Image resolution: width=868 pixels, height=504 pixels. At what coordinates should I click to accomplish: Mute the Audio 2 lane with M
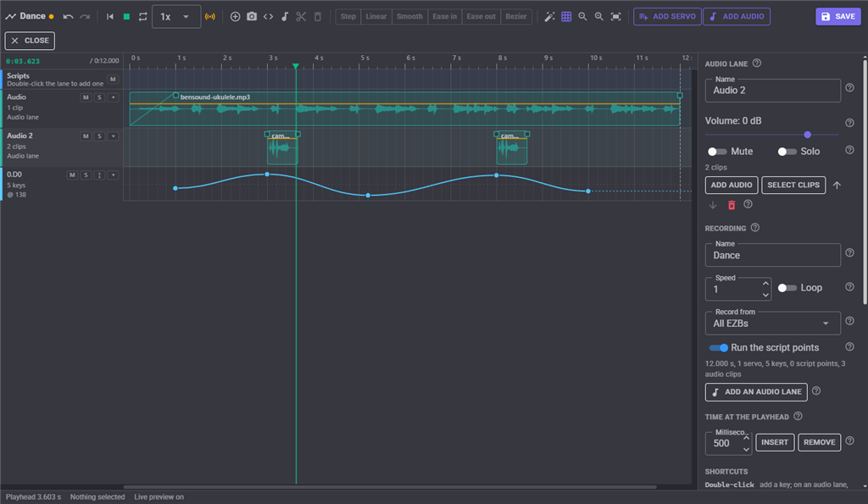86,136
